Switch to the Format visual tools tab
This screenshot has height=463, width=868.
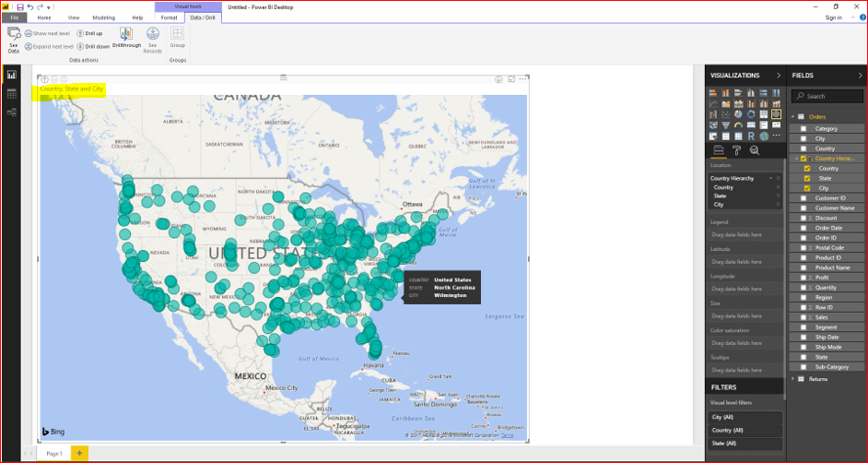point(169,18)
